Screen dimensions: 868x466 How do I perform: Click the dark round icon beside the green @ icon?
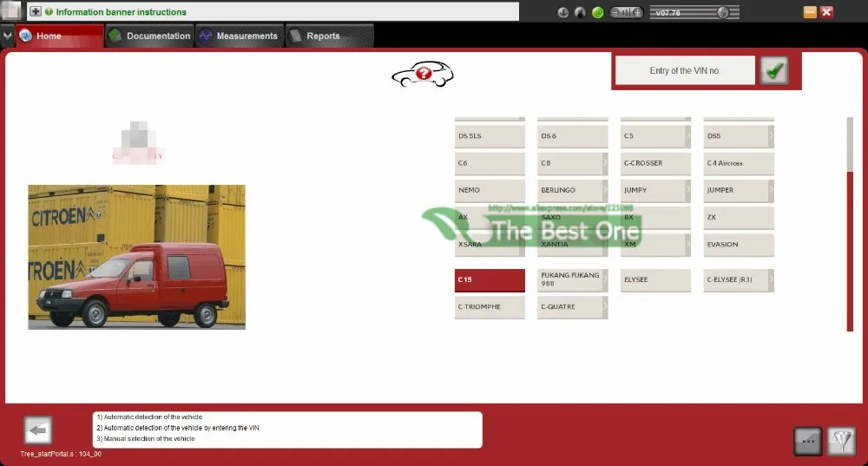pyautogui.click(x=580, y=12)
